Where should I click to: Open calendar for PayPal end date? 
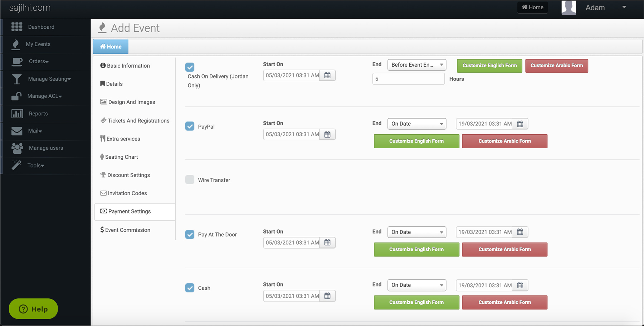(520, 124)
